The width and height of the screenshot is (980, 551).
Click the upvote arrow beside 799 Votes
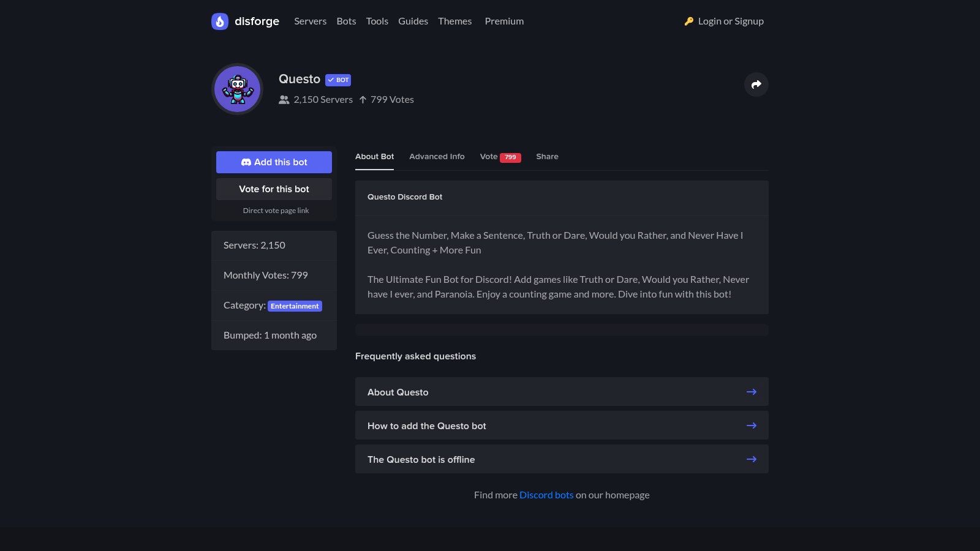(x=363, y=99)
